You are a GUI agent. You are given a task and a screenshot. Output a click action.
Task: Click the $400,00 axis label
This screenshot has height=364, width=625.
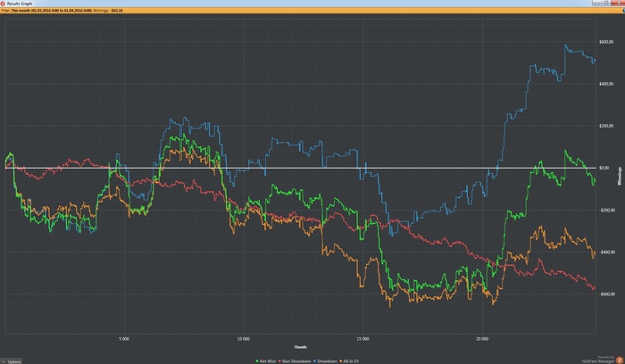point(606,84)
